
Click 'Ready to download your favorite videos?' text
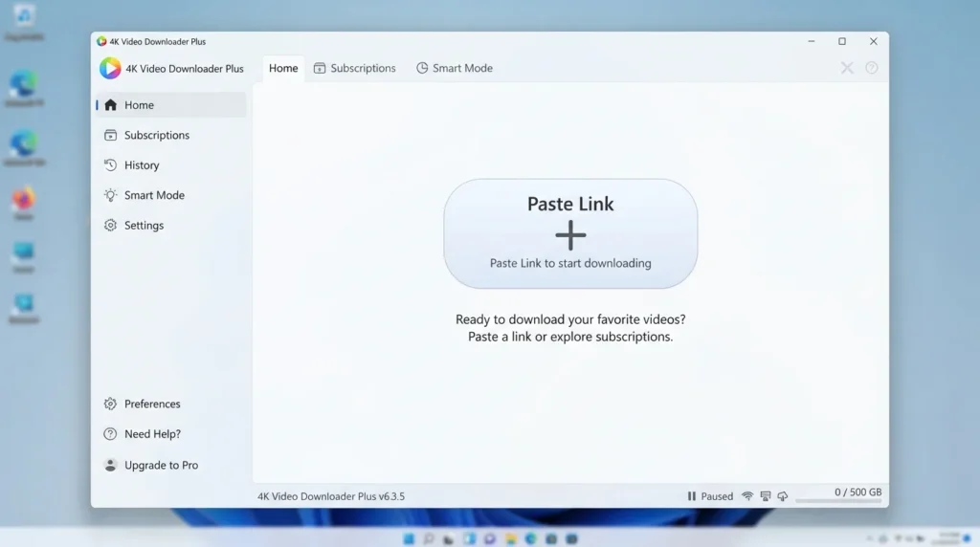click(570, 319)
